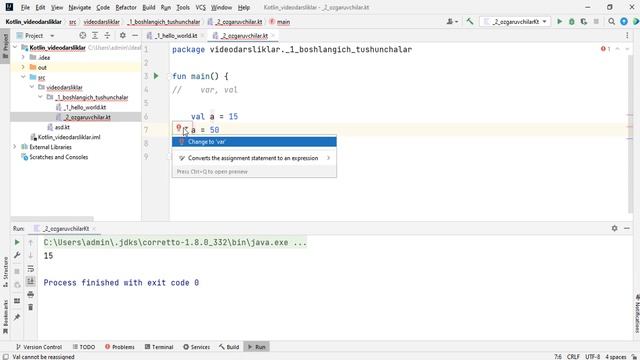
Task: Hide the Project tool window
Action: pos(135,36)
